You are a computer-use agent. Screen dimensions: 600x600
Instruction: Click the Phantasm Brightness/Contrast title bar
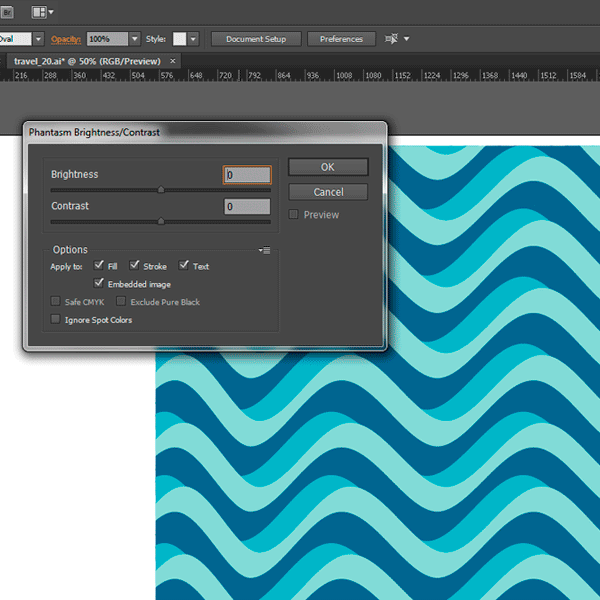click(x=205, y=132)
